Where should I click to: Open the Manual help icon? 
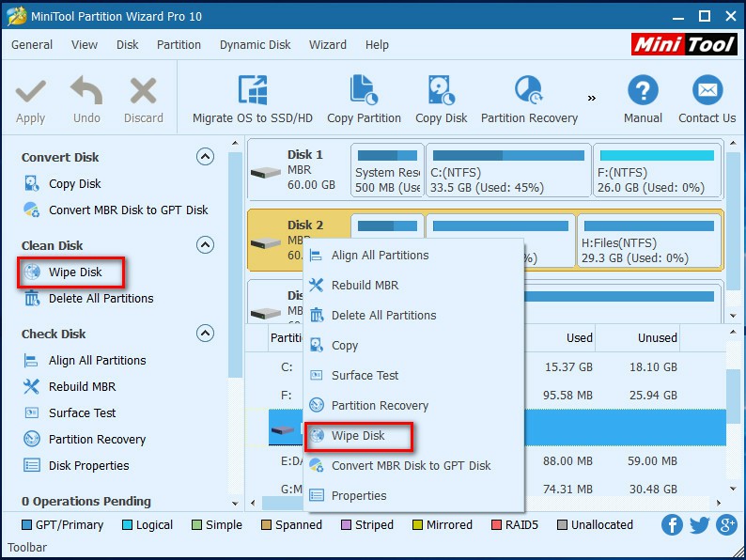pos(643,89)
